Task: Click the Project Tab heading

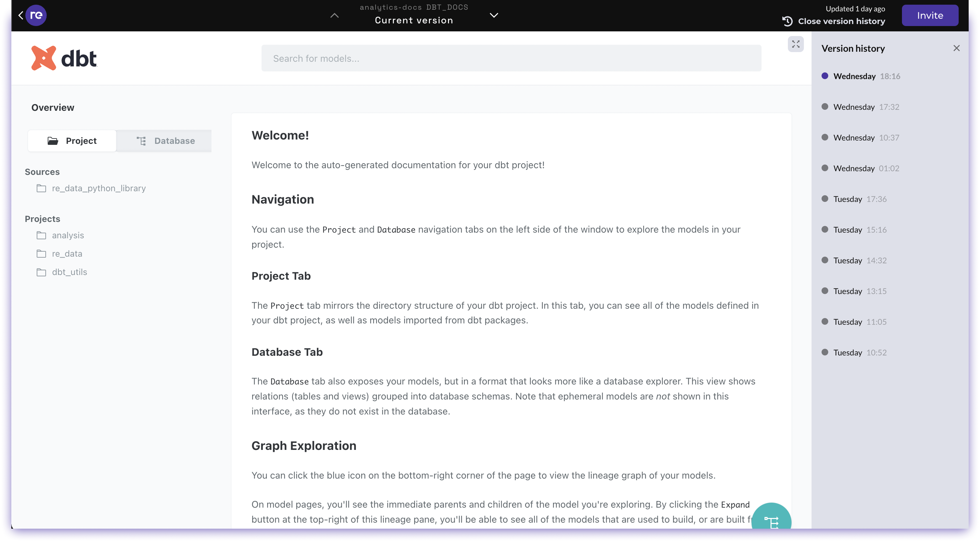Action: click(281, 276)
